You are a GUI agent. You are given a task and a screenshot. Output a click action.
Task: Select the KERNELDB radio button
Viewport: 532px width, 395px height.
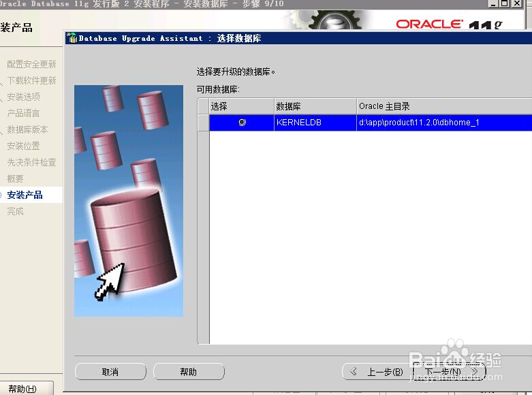(x=242, y=123)
